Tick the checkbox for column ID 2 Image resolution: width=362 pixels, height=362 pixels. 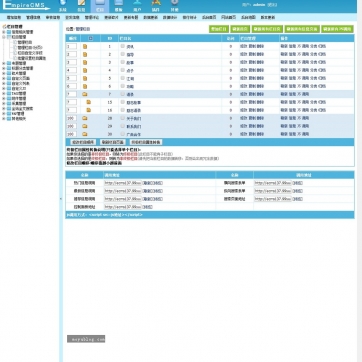coord(123,54)
